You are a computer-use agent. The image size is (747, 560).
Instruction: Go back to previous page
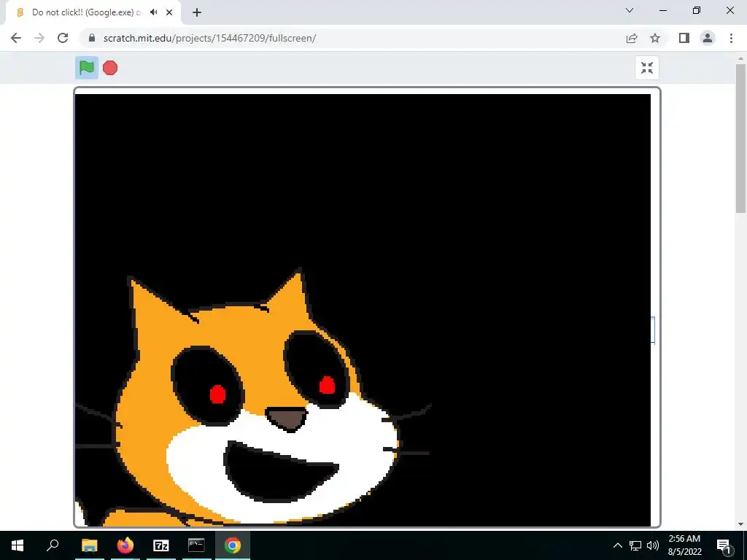pyautogui.click(x=16, y=38)
